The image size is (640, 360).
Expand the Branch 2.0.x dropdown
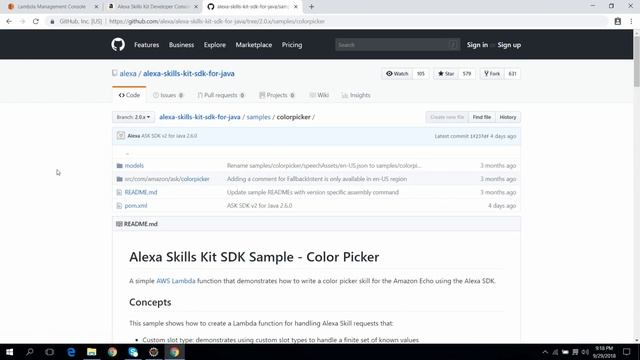tap(133, 117)
